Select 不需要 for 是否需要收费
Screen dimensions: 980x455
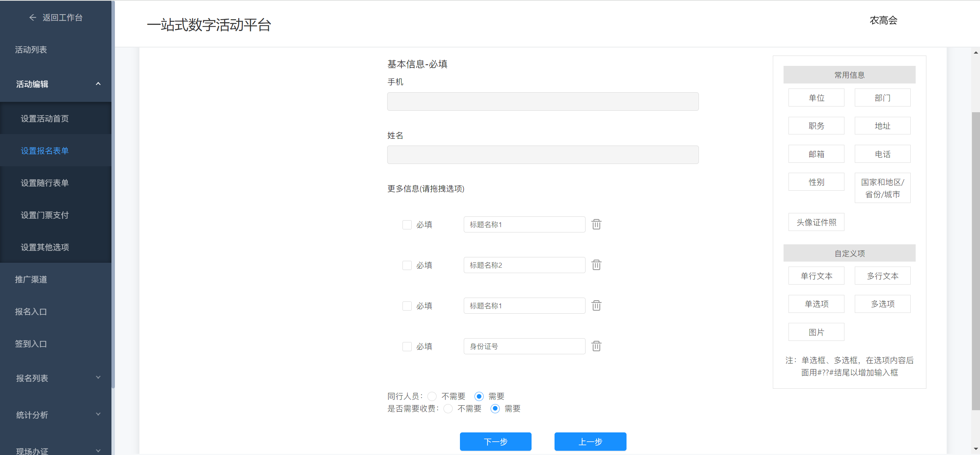pyautogui.click(x=448, y=409)
